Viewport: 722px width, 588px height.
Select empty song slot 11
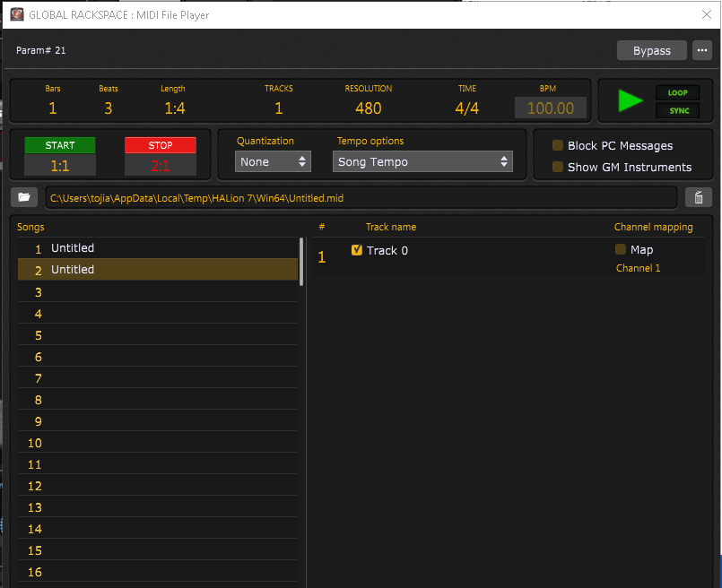tap(158, 464)
